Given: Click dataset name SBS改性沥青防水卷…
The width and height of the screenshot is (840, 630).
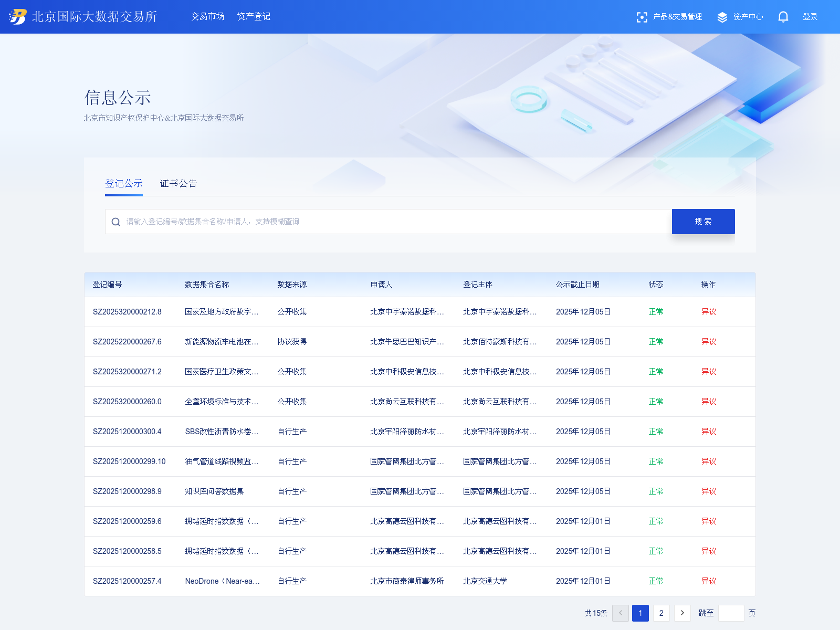Looking at the screenshot, I should (222, 432).
